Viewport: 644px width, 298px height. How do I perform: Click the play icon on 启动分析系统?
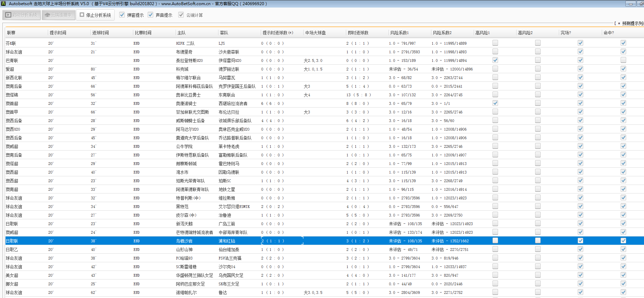click(x=8, y=15)
